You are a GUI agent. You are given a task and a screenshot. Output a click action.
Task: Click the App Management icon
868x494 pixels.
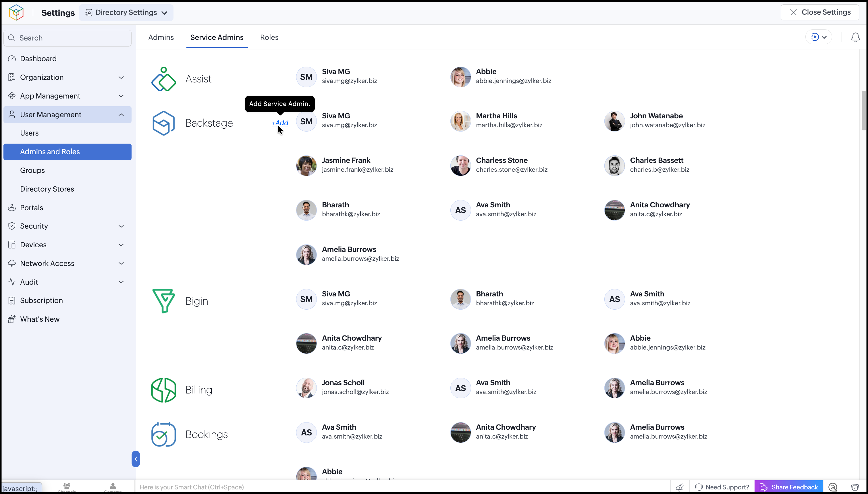[x=12, y=96]
